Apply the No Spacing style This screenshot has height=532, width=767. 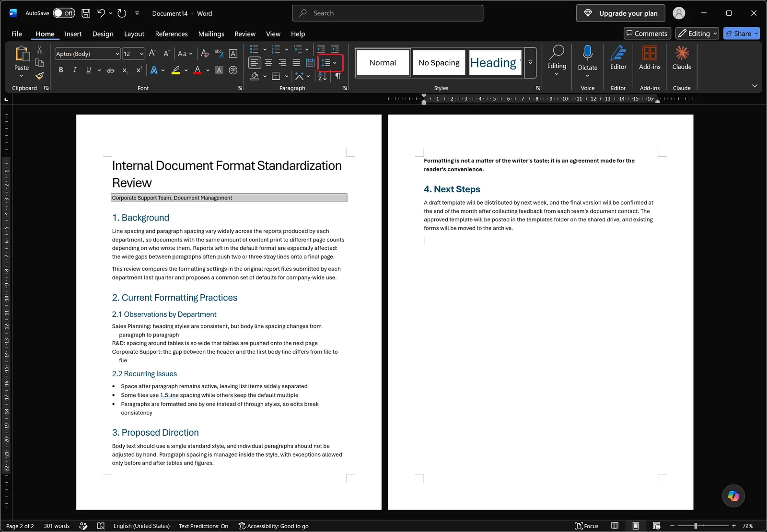[439, 63]
